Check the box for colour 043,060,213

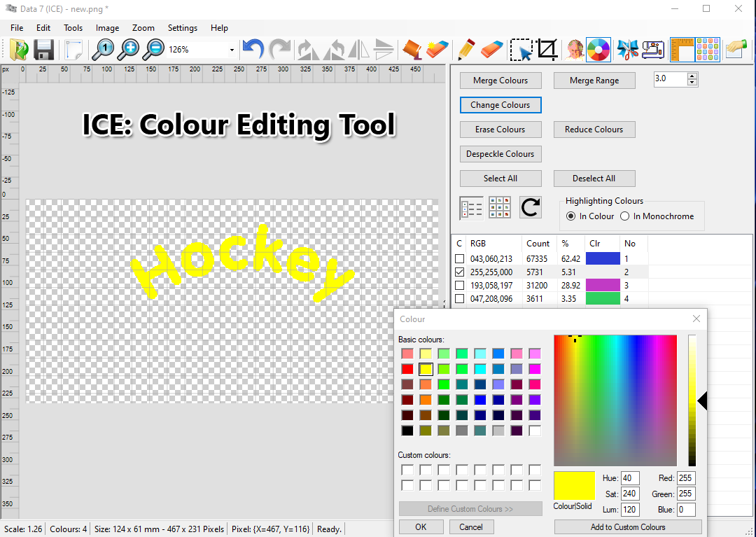[x=460, y=259]
